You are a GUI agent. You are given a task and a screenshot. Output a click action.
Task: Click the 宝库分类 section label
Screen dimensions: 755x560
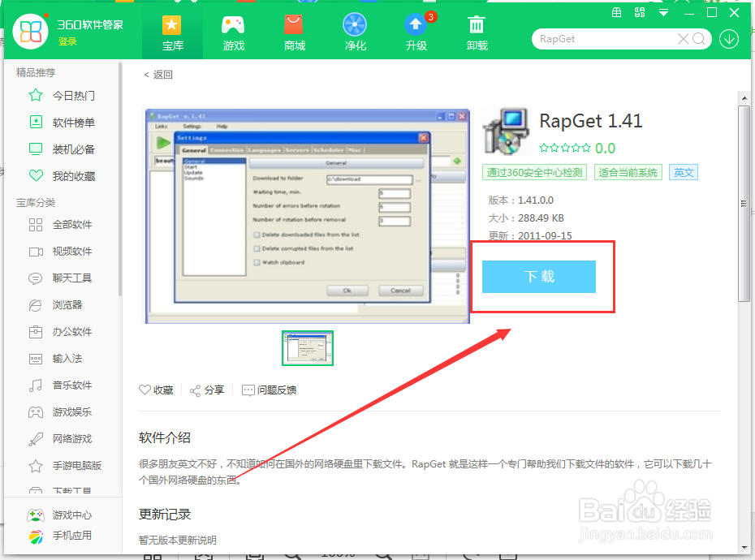[36, 203]
